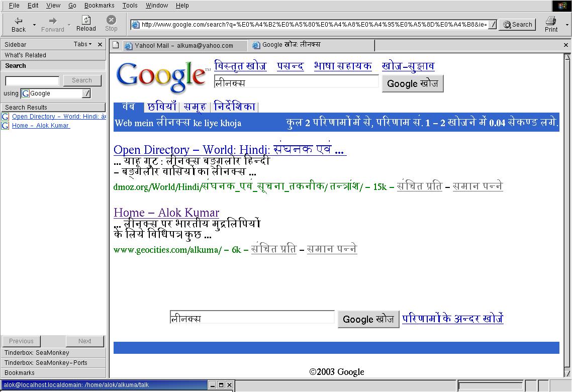Open similar pages link of dmoz.org result
572x392 pixels.
tap(478, 186)
